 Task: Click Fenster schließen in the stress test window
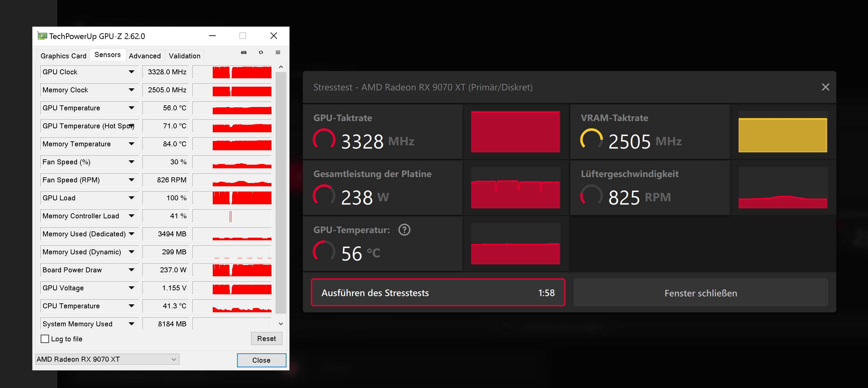[x=700, y=293]
